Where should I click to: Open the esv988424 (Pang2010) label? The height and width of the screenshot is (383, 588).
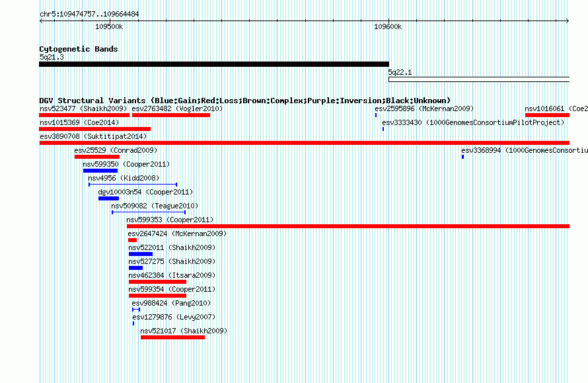pyautogui.click(x=171, y=303)
